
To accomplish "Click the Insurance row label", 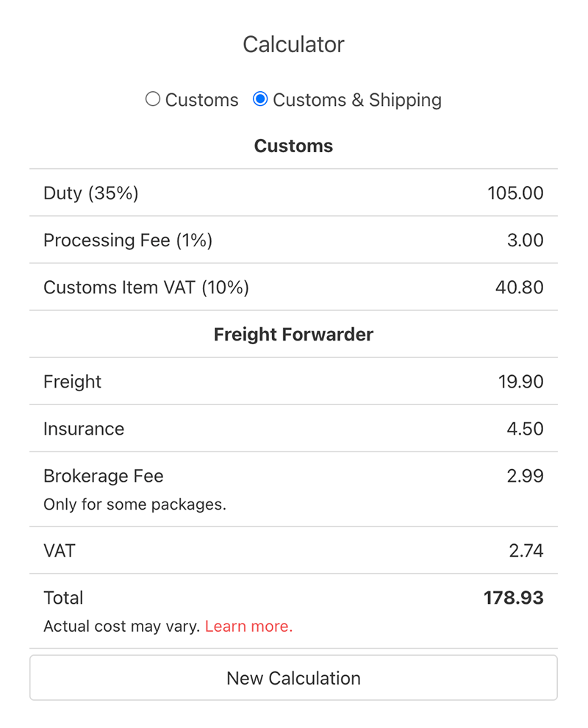I will tap(84, 429).
